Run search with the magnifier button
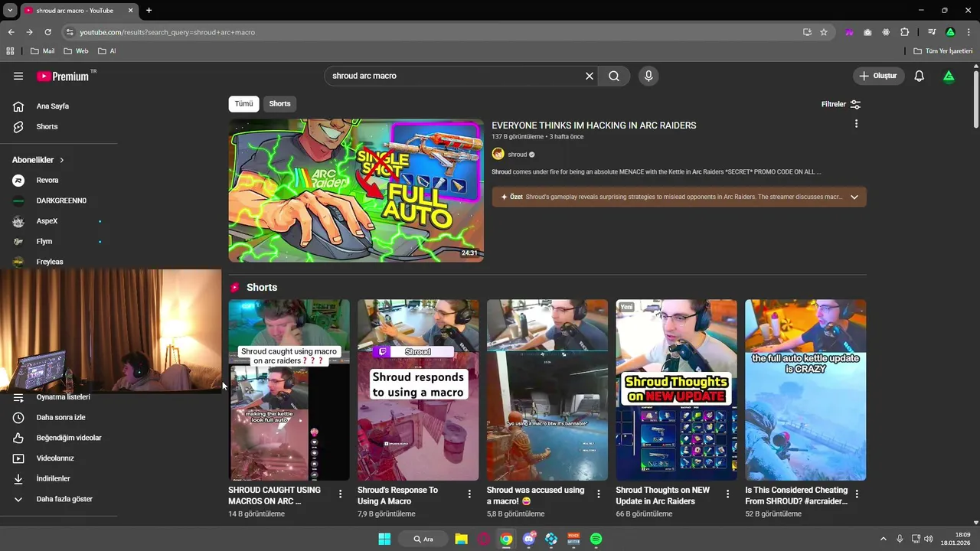This screenshot has width=980, height=551. tap(614, 76)
